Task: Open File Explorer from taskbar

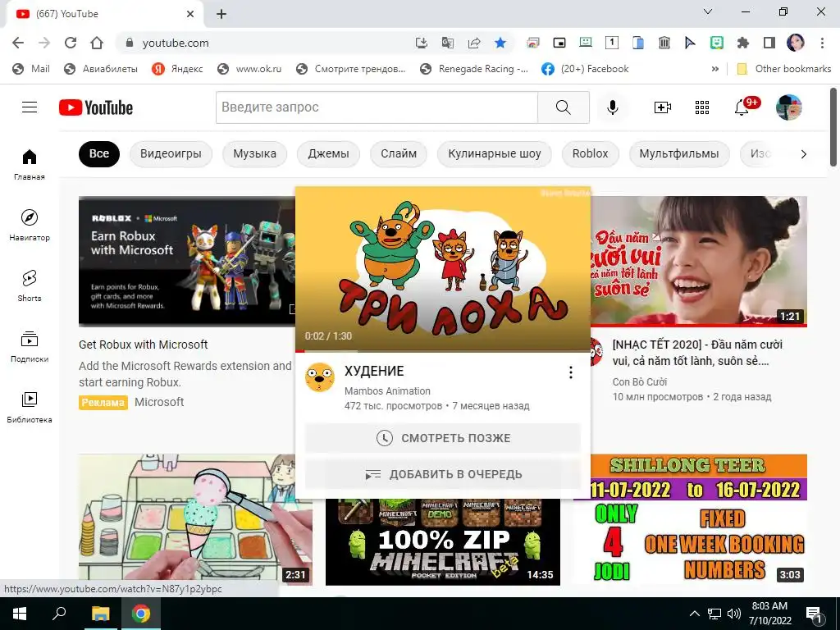Action: (x=100, y=614)
